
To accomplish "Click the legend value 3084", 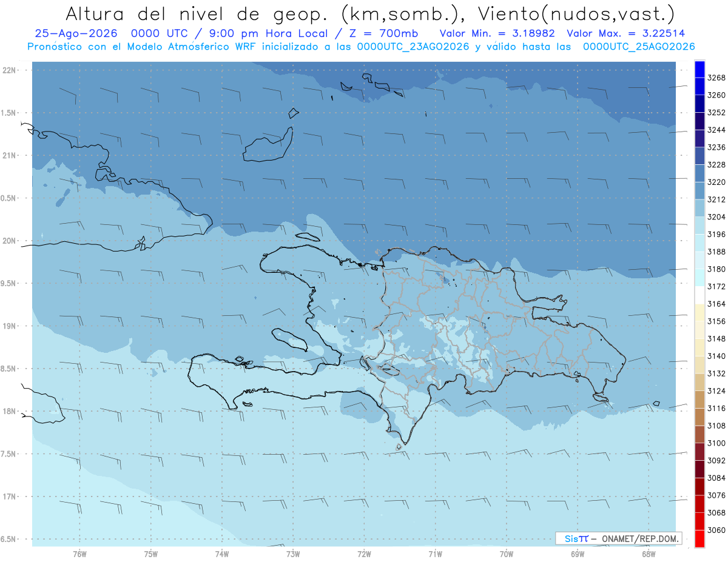I will click(x=716, y=478).
